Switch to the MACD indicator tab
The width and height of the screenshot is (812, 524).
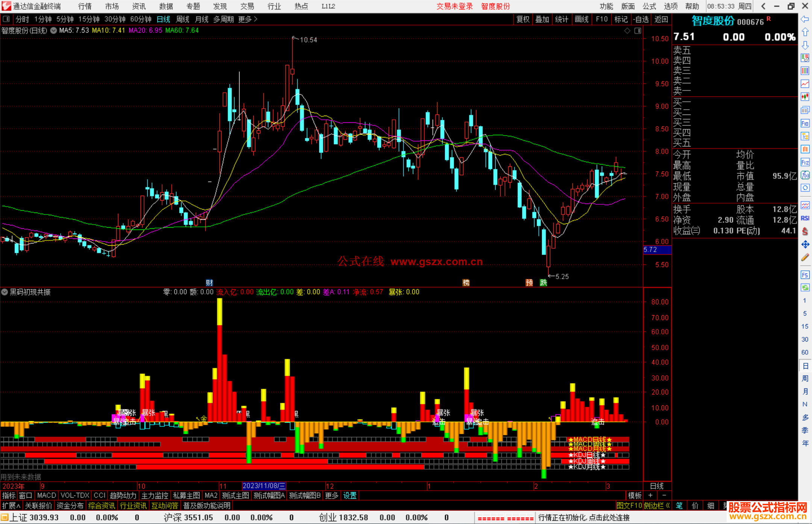click(x=47, y=495)
